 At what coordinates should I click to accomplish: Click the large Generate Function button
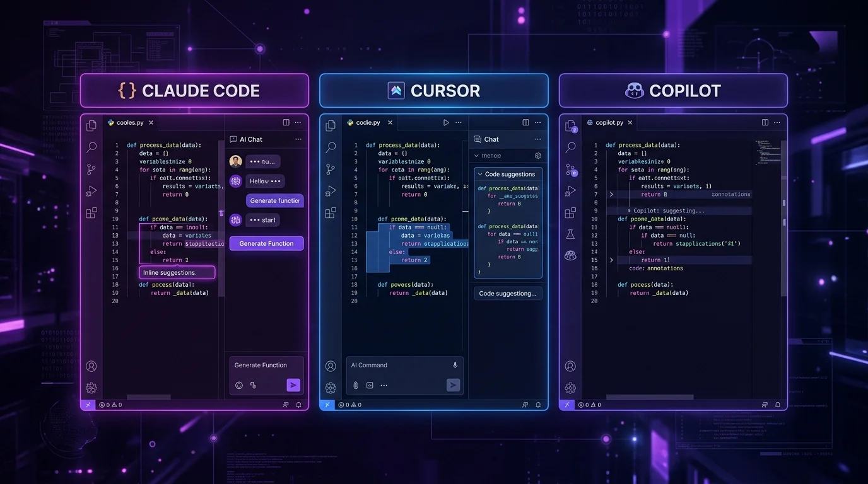pyautogui.click(x=266, y=243)
